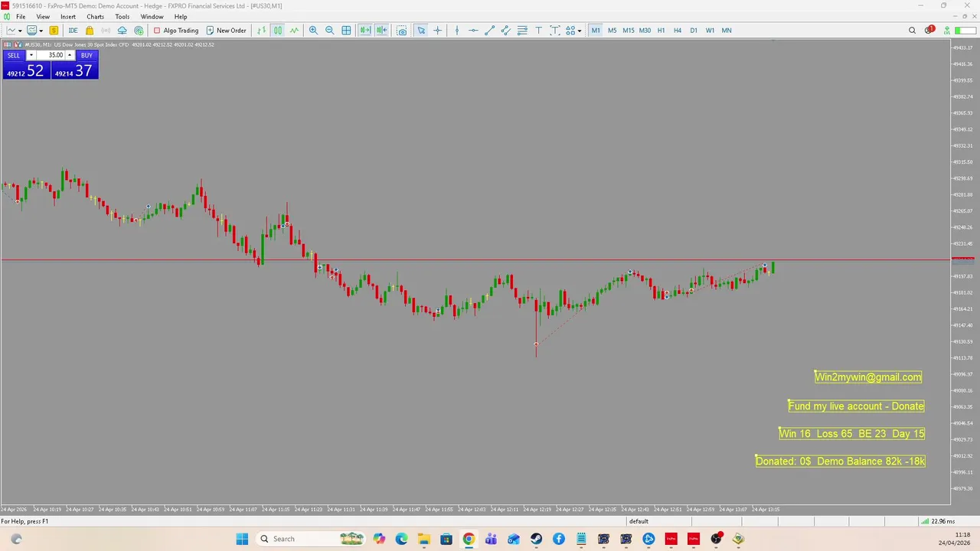Image resolution: width=980 pixels, height=551 pixels.
Task: Switch to D1 timeframe
Action: [x=694, y=31]
